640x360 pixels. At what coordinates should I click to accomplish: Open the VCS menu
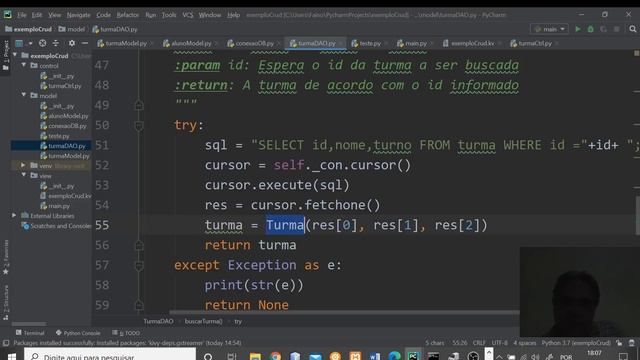pos(187,15)
